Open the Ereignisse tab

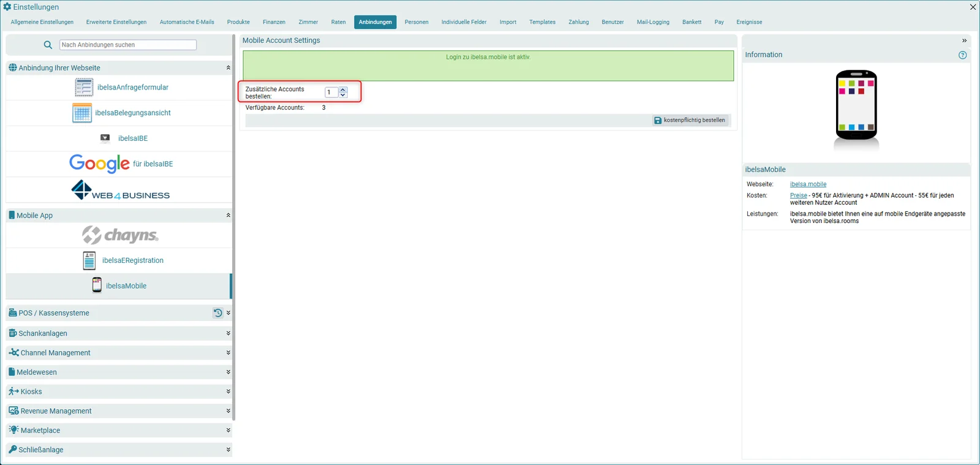pyautogui.click(x=749, y=22)
